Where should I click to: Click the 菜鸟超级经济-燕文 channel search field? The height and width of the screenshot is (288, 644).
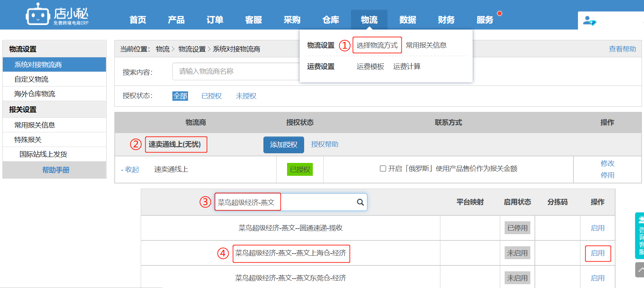click(x=291, y=202)
